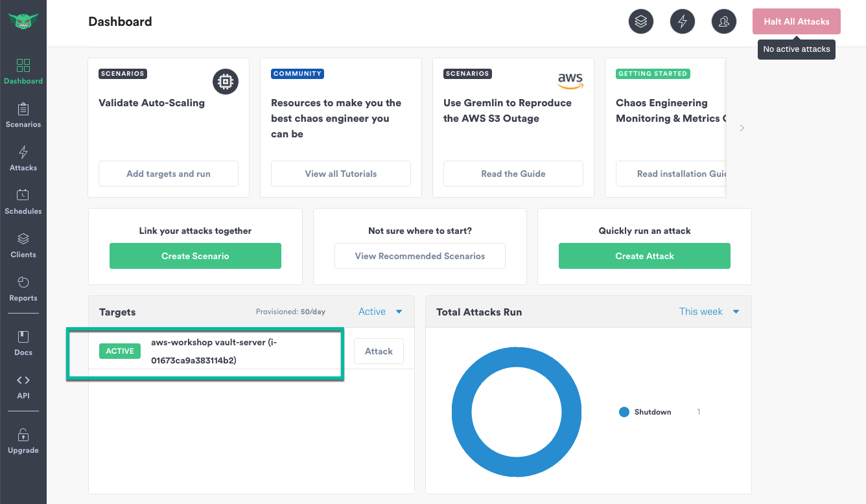Click Add targets and run button
Screen dimensions: 866x504
coord(169,174)
